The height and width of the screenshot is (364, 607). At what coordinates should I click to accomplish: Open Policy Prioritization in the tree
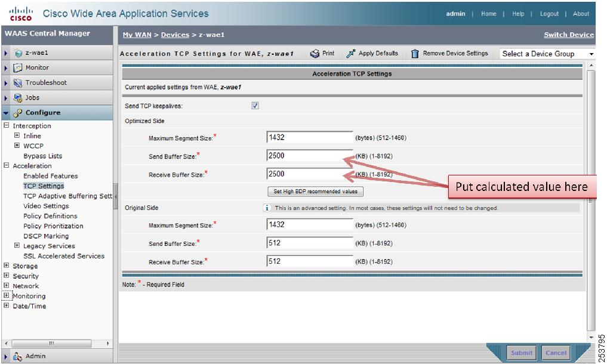tap(54, 227)
